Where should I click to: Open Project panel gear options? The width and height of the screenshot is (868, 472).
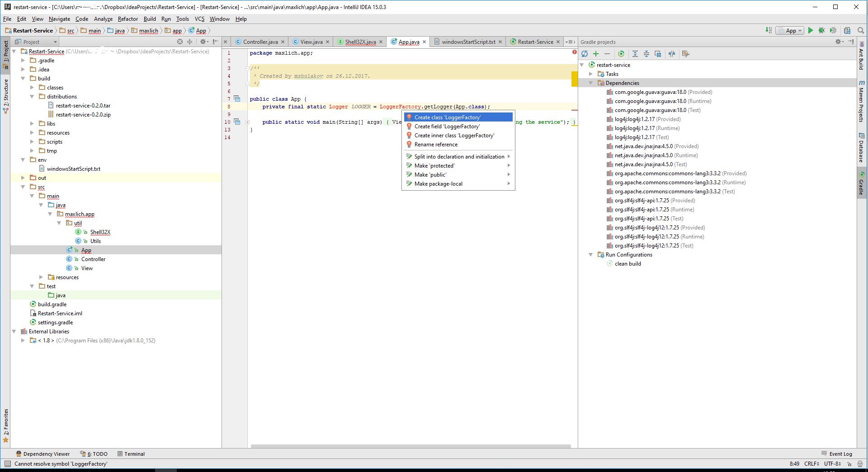[x=204, y=42]
